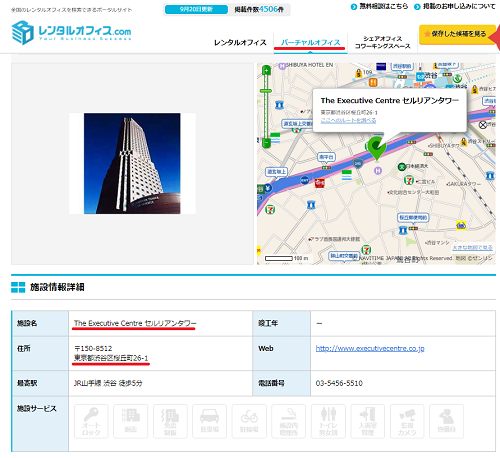Click the restroom men/women service icon
This screenshot has height=458, width=500.
click(x=328, y=421)
